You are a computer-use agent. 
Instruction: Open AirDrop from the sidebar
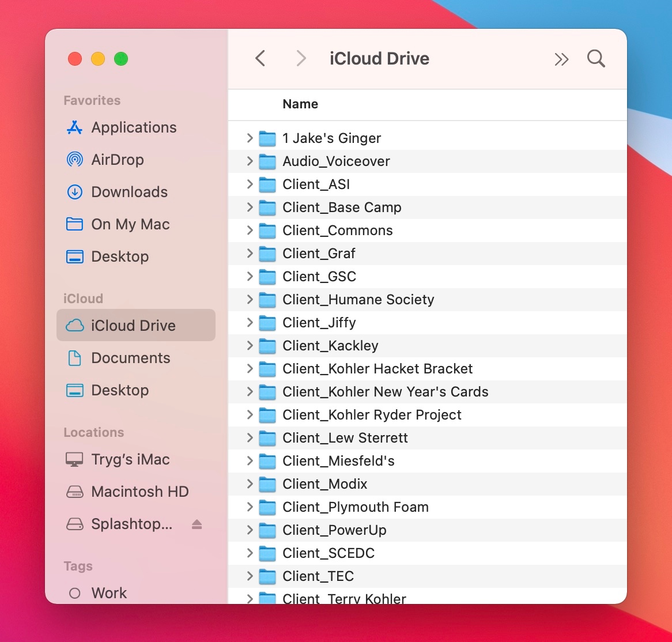click(136, 160)
